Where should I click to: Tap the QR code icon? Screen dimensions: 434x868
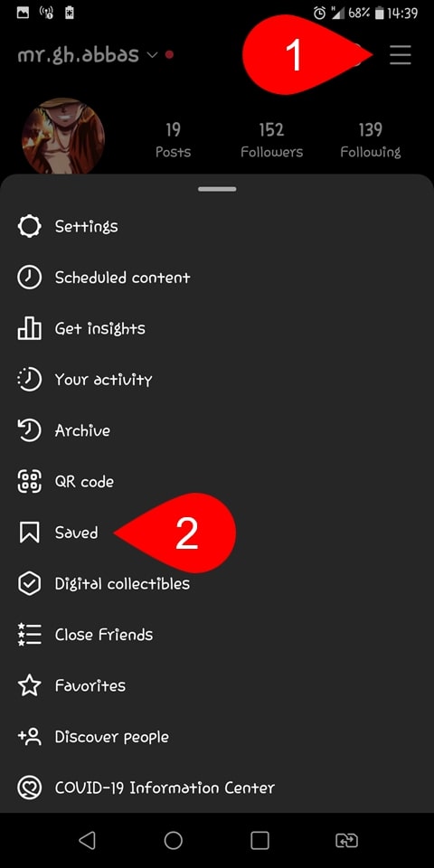click(x=29, y=482)
